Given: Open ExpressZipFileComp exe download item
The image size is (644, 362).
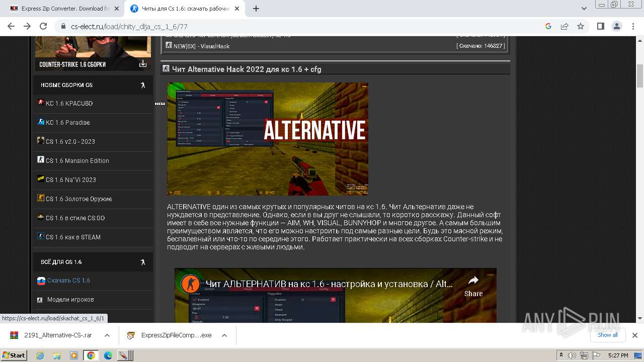Looking at the screenshot, I should point(169,335).
